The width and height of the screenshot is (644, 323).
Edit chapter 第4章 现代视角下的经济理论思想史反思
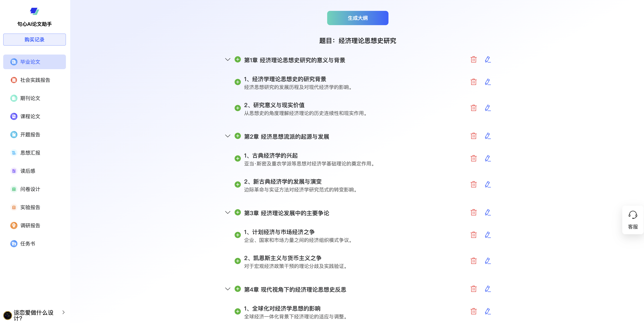pos(488,289)
